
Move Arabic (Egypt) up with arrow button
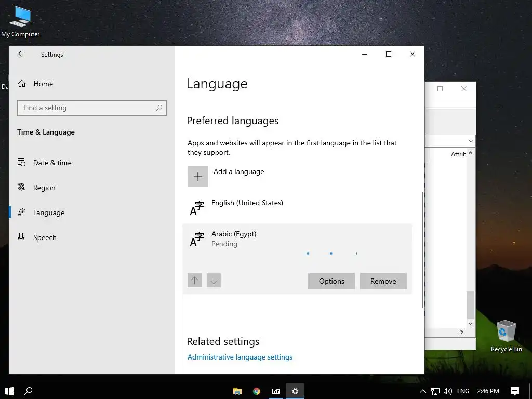point(194,280)
